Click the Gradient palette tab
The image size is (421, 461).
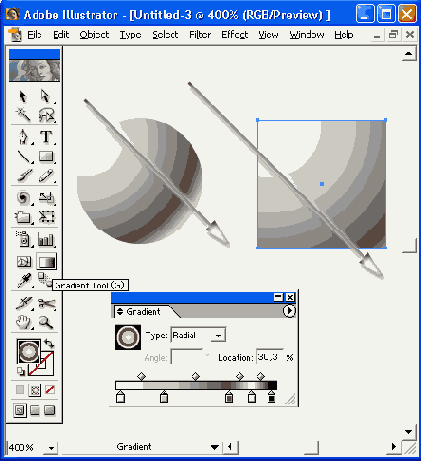click(143, 312)
